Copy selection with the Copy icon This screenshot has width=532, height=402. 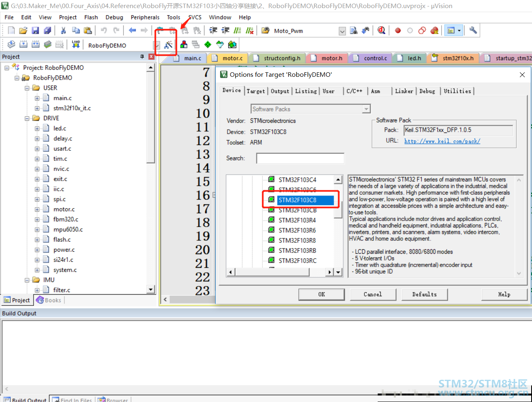point(76,31)
